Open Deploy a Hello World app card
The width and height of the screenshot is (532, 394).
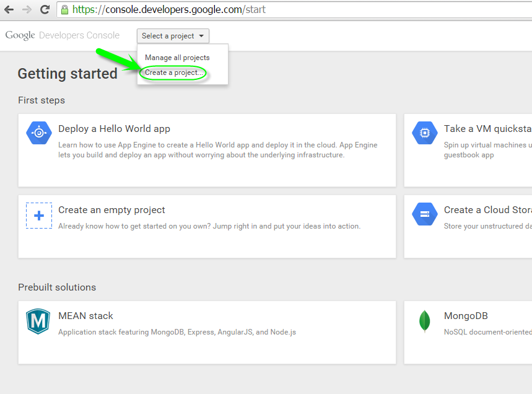(114, 129)
